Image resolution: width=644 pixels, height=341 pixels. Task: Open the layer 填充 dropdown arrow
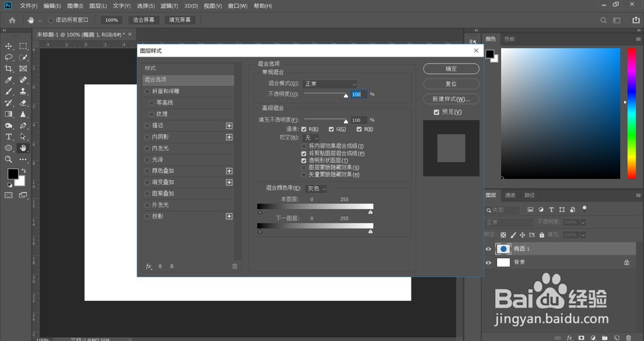(583, 235)
